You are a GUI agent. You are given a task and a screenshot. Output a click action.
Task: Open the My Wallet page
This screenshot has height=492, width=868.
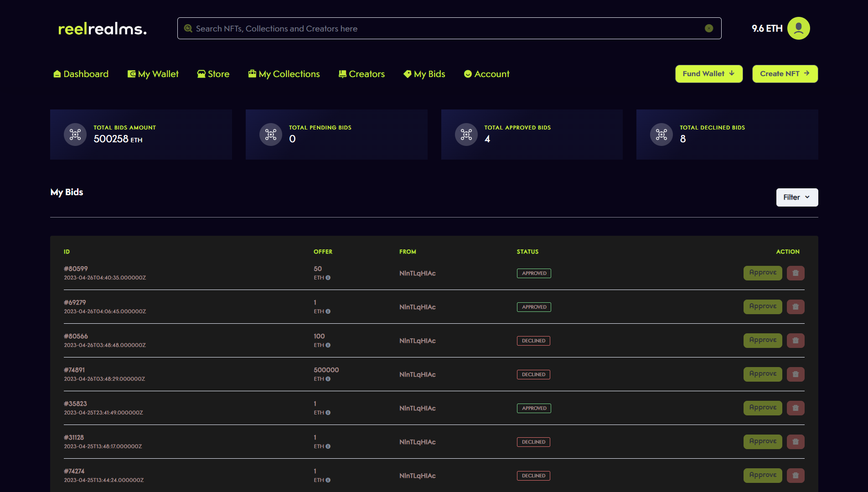(x=153, y=74)
